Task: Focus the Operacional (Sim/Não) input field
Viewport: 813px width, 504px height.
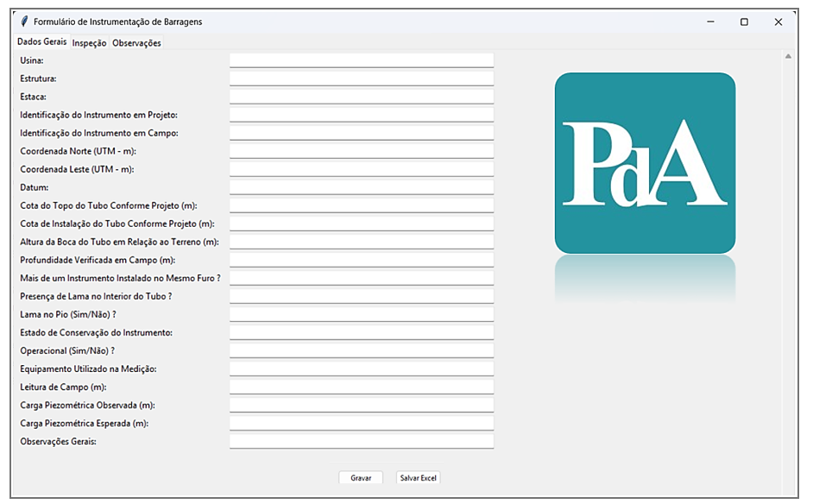Action: tap(362, 350)
